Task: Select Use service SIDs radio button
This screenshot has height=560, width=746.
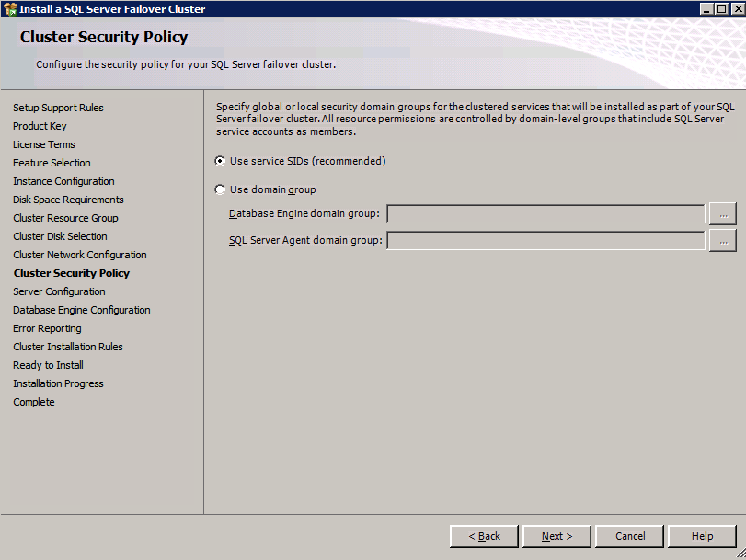Action: [220, 161]
